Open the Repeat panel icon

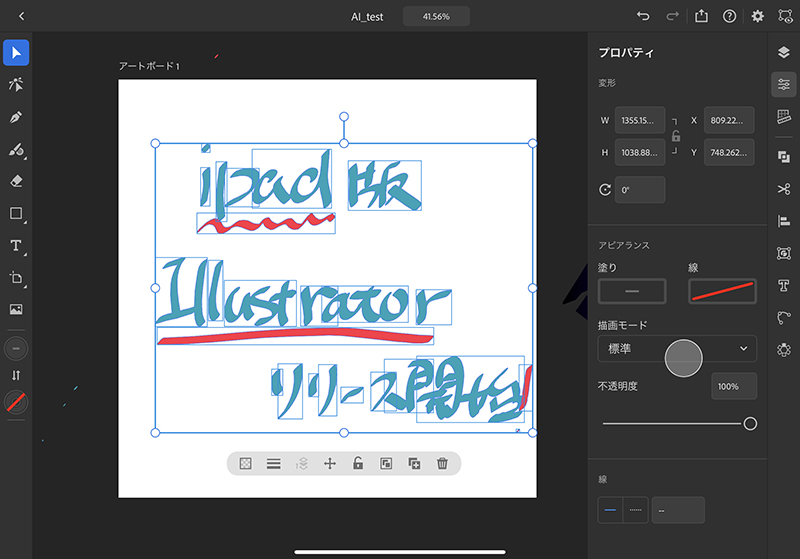tap(784, 349)
